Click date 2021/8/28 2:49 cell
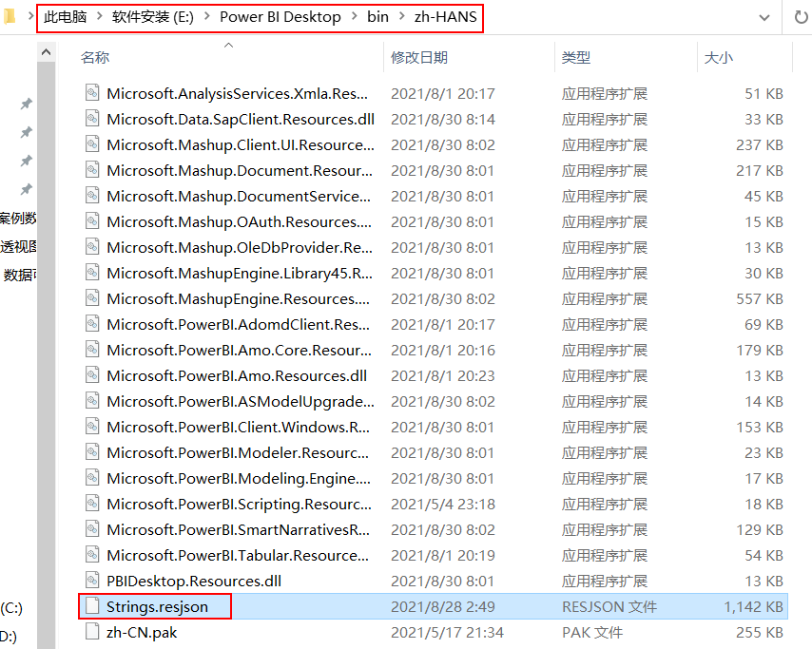The width and height of the screenshot is (812, 649). (443, 606)
